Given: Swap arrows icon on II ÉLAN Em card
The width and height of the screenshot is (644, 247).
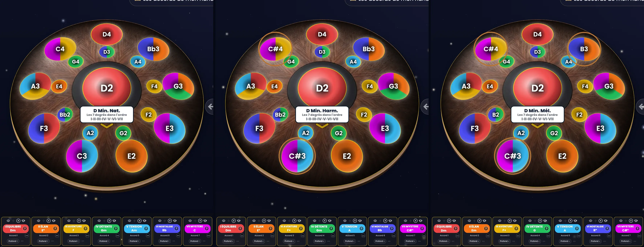Looking at the screenshot, I should click(488, 236).
